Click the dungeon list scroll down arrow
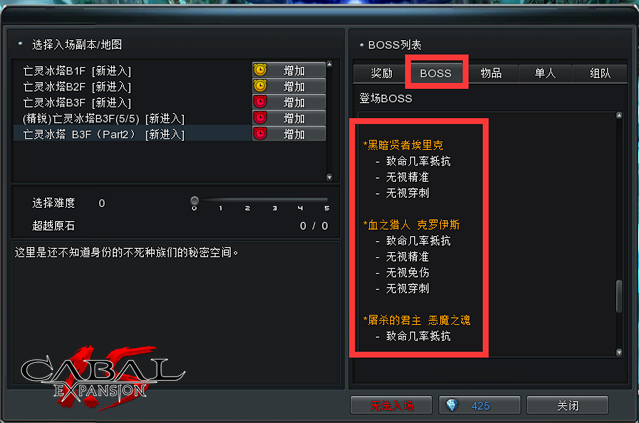639x423 pixels. (329, 177)
